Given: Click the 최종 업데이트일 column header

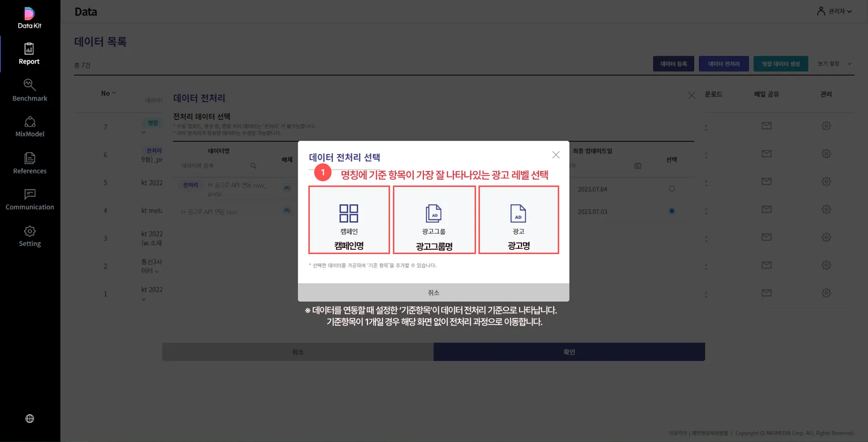Looking at the screenshot, I should click(x=593, y=151).
